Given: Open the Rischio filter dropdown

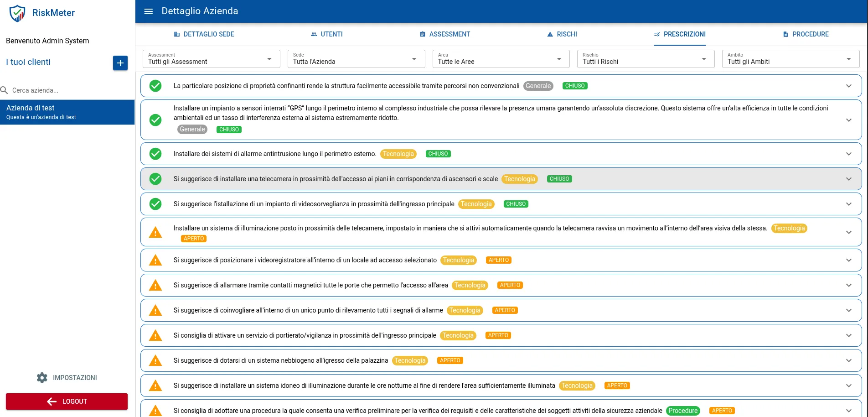Looking at the screenshot, I should [x=646, y=59].
